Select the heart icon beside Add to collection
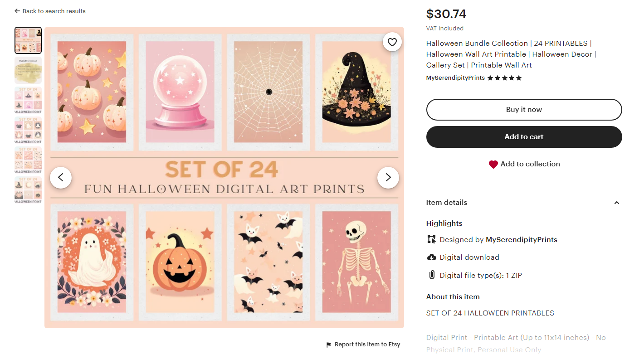644x364 pixels. (493, 164)
